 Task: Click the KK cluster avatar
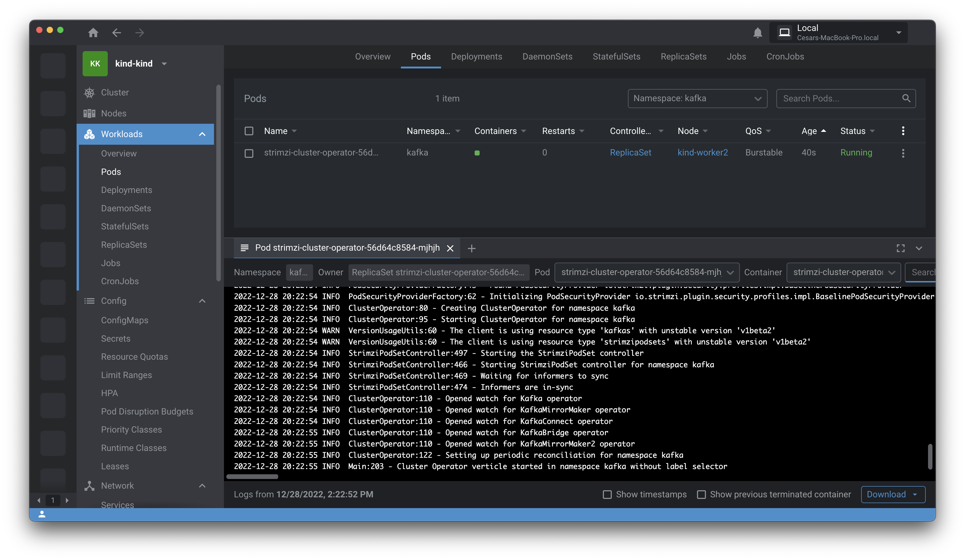(x=95, y=63)
